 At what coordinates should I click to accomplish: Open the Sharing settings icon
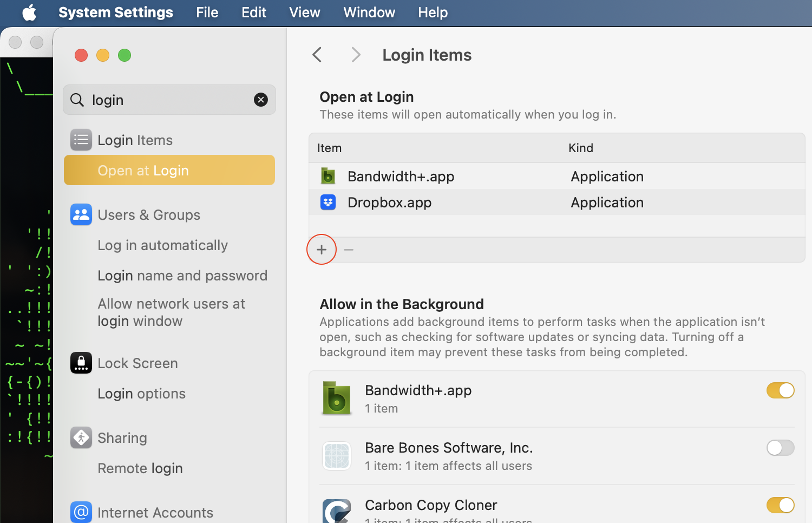[x=81, y=437]
